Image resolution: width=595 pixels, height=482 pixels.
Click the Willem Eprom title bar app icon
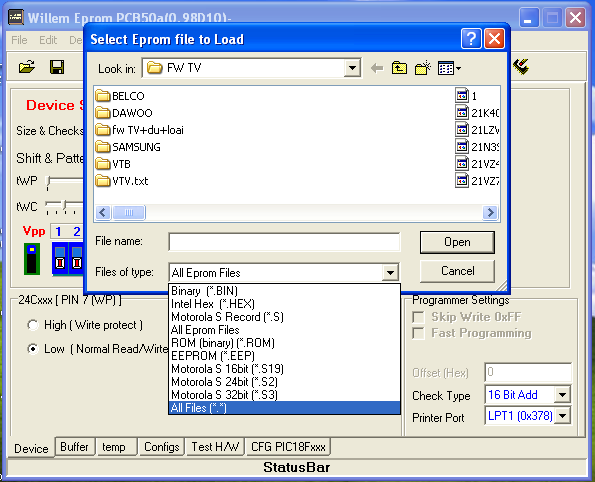coord(16,17)
